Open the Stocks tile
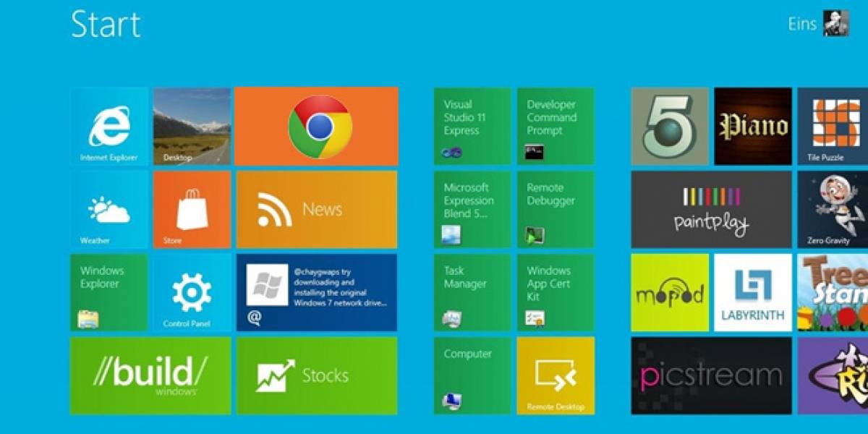Screen dimensions: 868x434 [x=317, y=375]
